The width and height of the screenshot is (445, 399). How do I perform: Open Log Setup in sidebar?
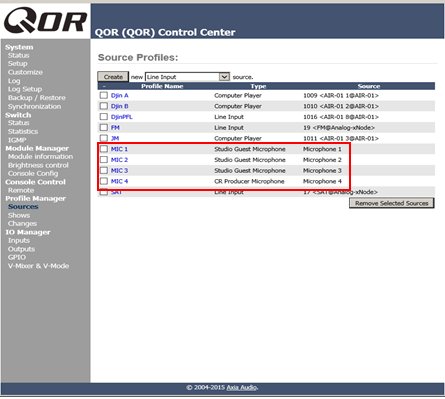tap(25, 89)
